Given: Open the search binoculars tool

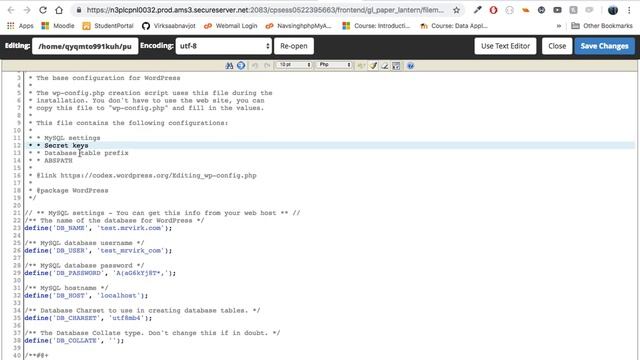Looking at the screenshot, I should tap(229, 65).
